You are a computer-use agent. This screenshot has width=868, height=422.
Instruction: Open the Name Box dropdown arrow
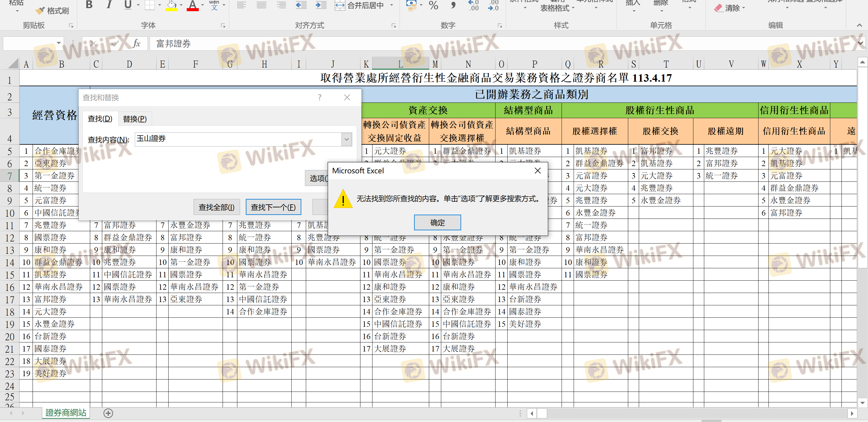59,43
